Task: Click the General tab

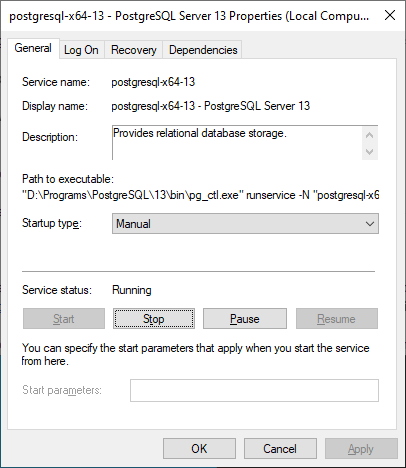Action: pos(33,48)
